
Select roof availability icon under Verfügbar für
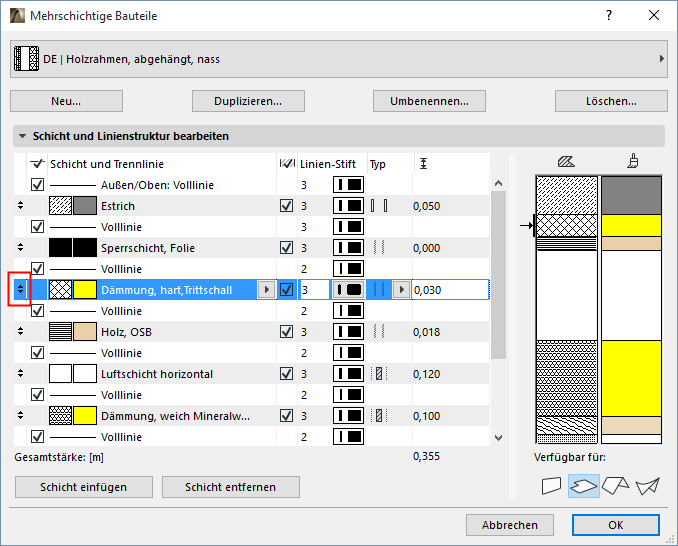tap(616, 485)
